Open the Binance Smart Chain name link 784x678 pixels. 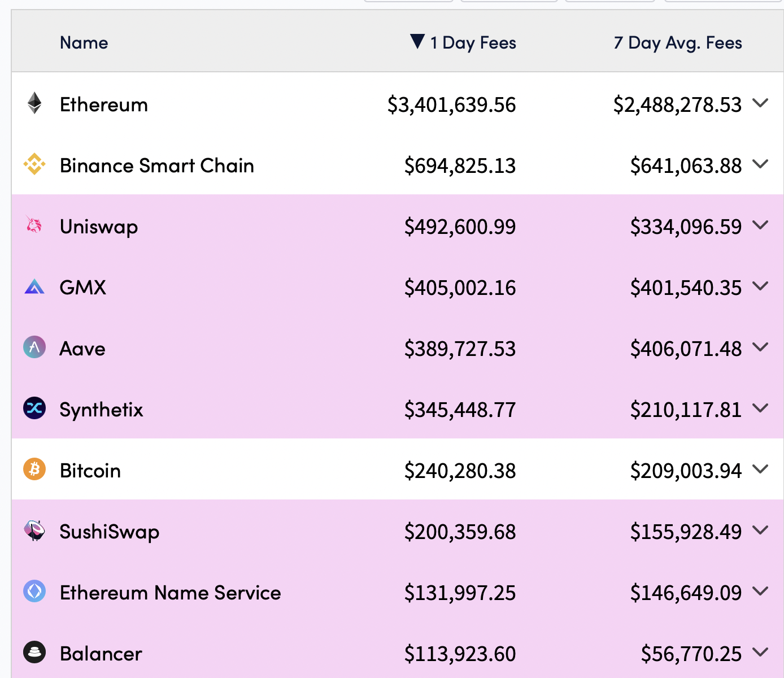157,166
